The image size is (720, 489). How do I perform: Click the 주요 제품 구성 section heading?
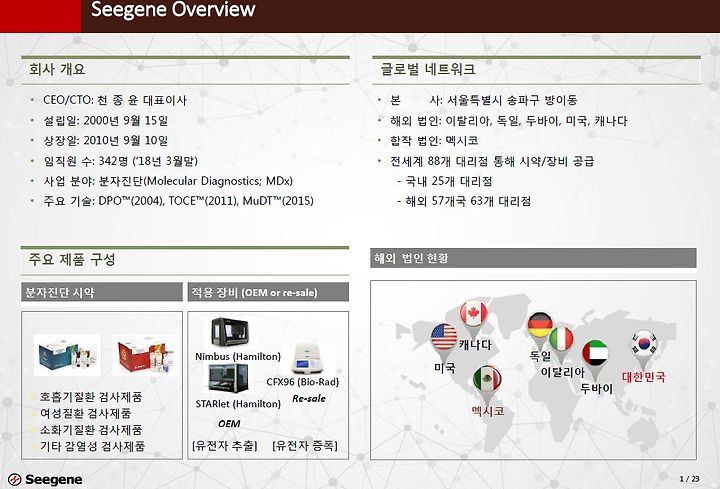pos(72,259)
